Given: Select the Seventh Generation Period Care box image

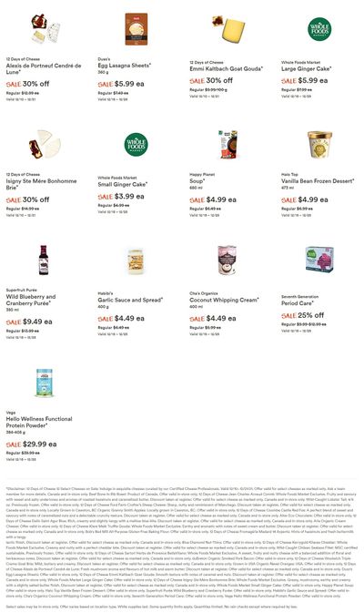Looking at the screenshot, I should click(319, 260).
